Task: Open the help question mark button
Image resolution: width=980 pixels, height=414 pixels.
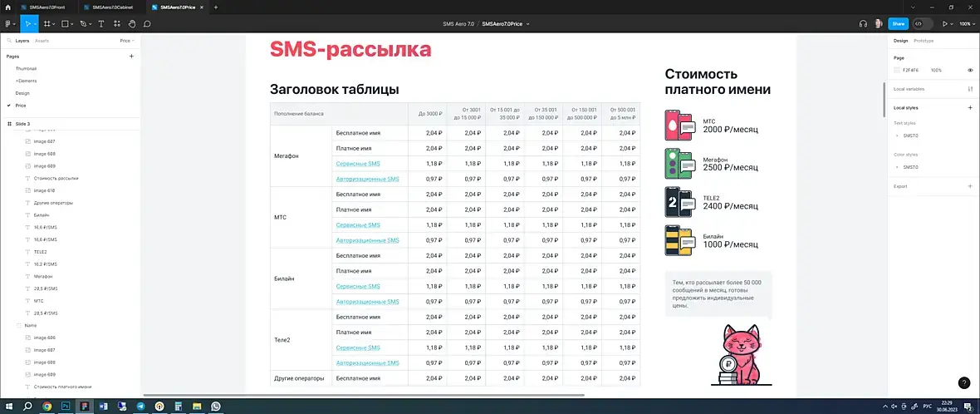Action: [x=963, y=383]
